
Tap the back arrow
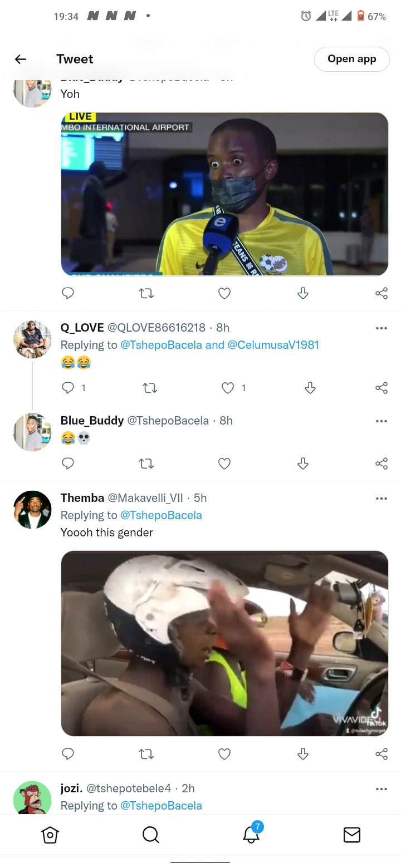click(21, 59)
